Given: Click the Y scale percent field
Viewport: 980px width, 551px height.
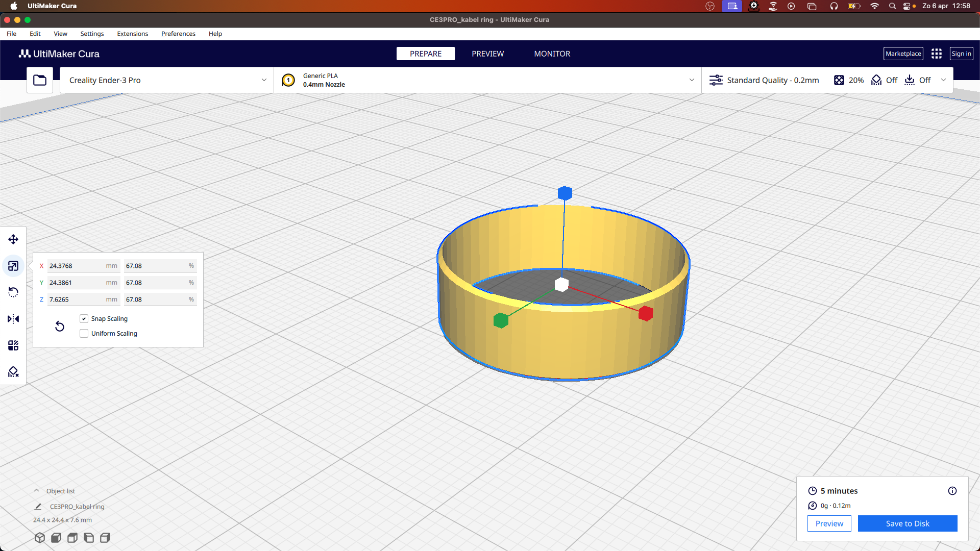Looking at the screenshot, I should [160, 283].
